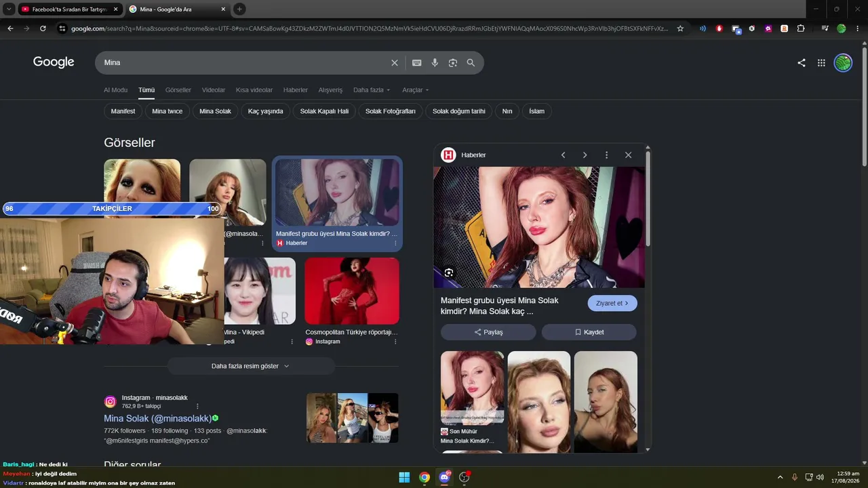Open Discord from the taskbar
The height and width of the screenshot is (488, 868).
point(444,477)
